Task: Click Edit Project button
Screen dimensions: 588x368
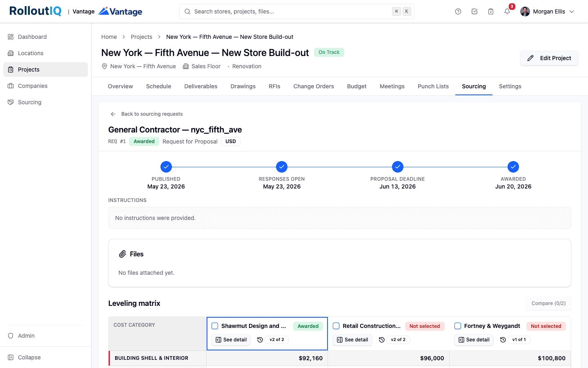Action: point(549,58)
